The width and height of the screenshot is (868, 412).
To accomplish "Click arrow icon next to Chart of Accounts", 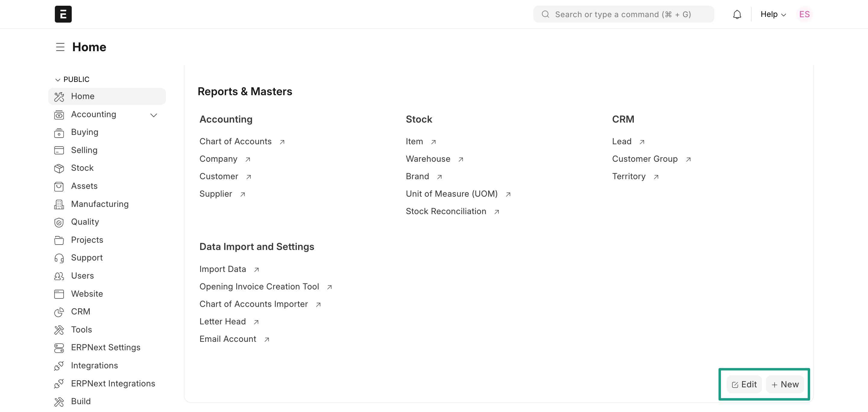I will (282, 142).
